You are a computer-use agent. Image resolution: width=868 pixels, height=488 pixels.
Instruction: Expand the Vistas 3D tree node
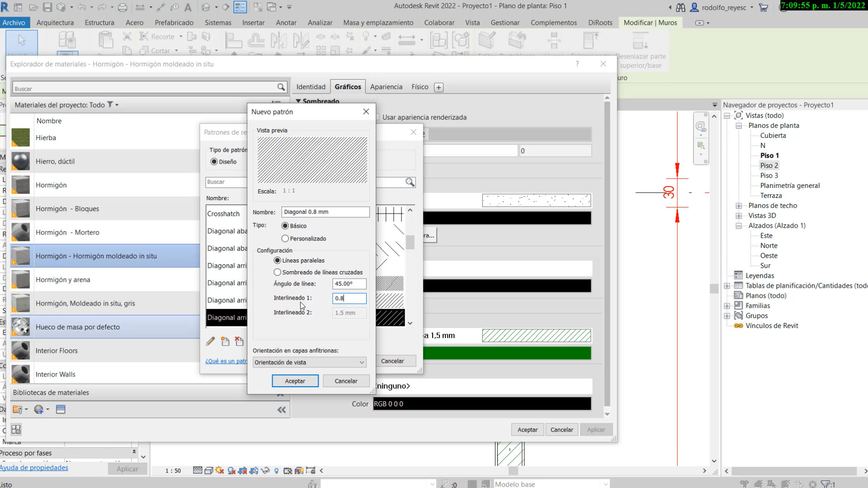coord(739,216)
